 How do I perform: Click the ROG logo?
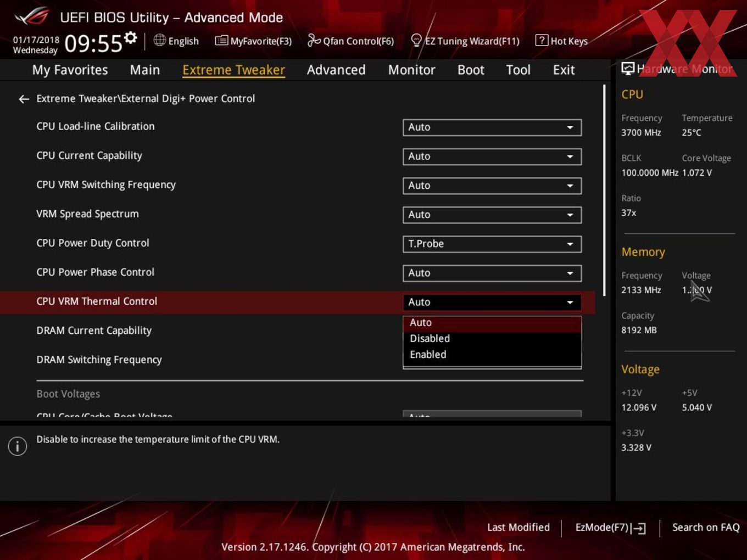click(x=32, y=16)
